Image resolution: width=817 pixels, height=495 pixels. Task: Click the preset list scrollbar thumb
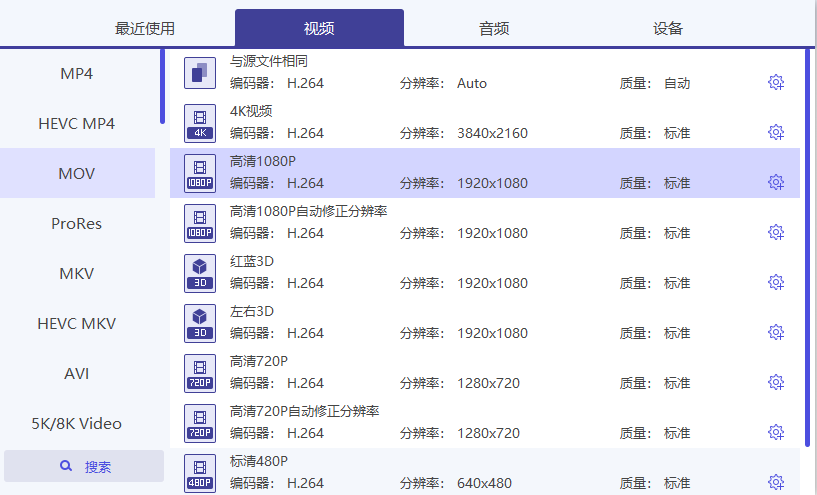[808, 248]
